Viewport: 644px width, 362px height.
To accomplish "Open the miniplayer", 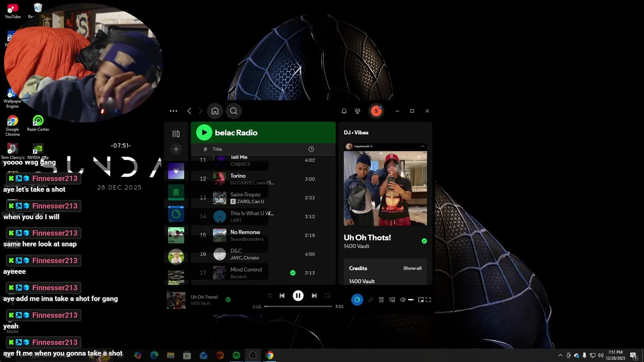I will [x=421, y=300].
